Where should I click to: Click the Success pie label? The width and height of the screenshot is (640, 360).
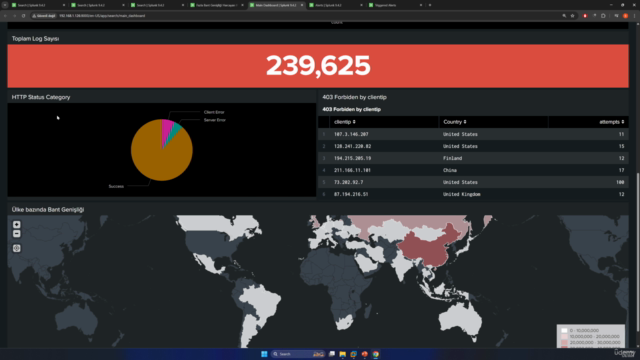click(x=116, y=186)
